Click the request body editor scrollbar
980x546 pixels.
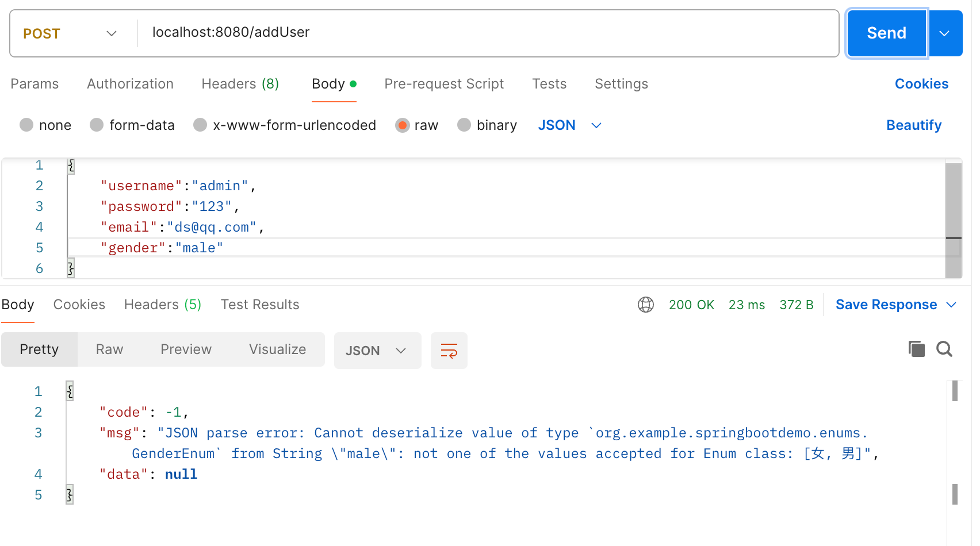(x=954, y=221)
